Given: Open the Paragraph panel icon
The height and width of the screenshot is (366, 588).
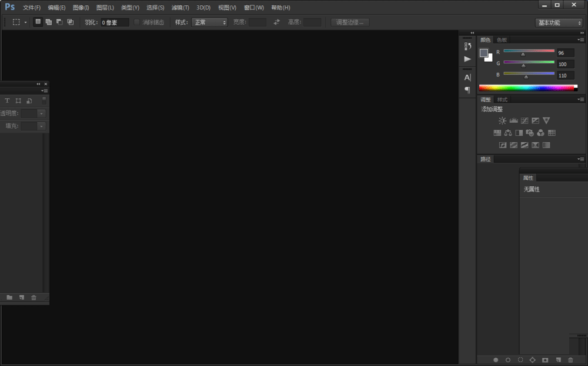Looking at the screenshot, I should pos(467,90).
